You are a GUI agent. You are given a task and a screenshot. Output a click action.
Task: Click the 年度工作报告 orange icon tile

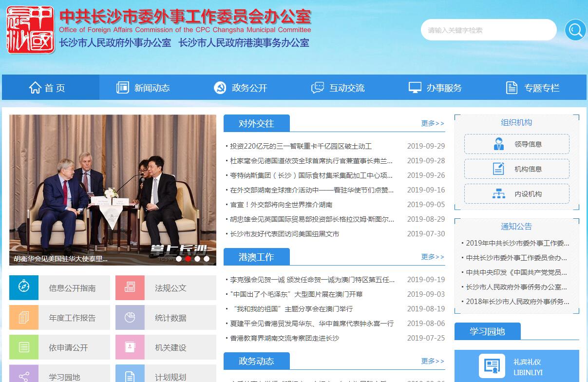(x=23, y=318)
